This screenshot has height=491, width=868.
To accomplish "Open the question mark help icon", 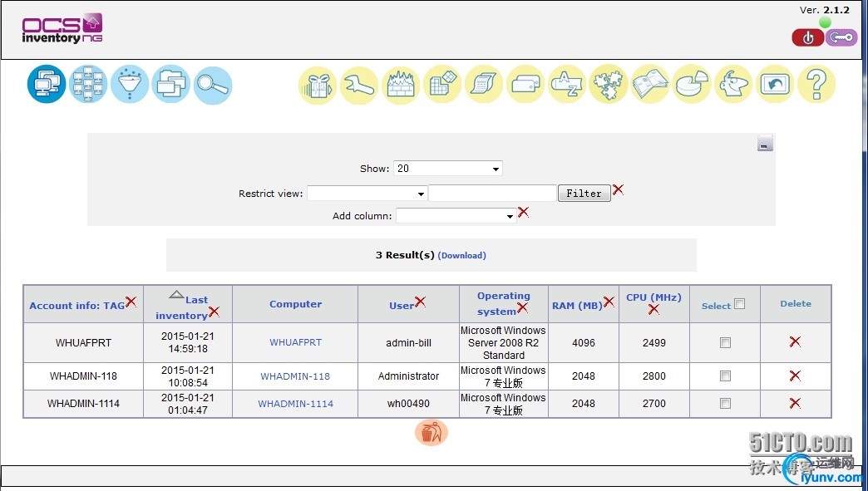I will (816, 85).
